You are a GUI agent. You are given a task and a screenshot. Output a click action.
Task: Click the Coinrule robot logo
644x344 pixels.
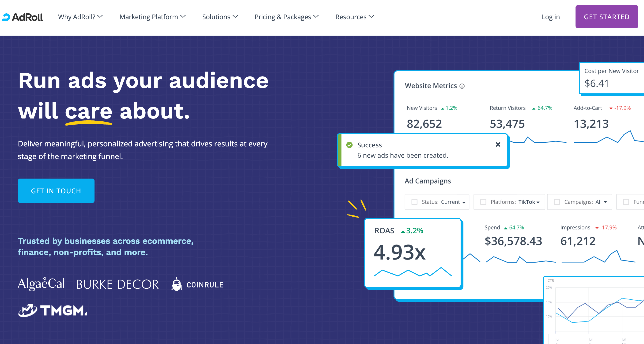tap(197, 284)
